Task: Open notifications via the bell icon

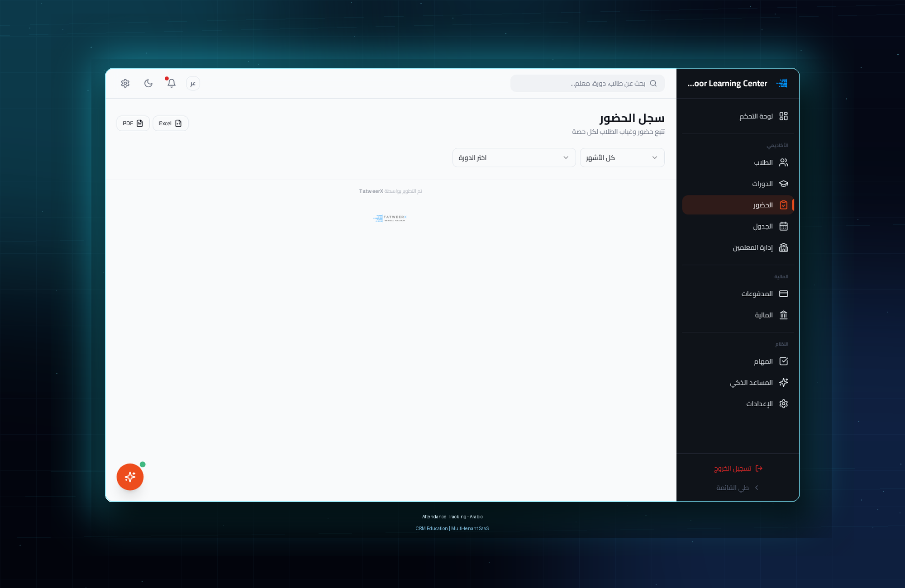Action: [x=171, y=83]
